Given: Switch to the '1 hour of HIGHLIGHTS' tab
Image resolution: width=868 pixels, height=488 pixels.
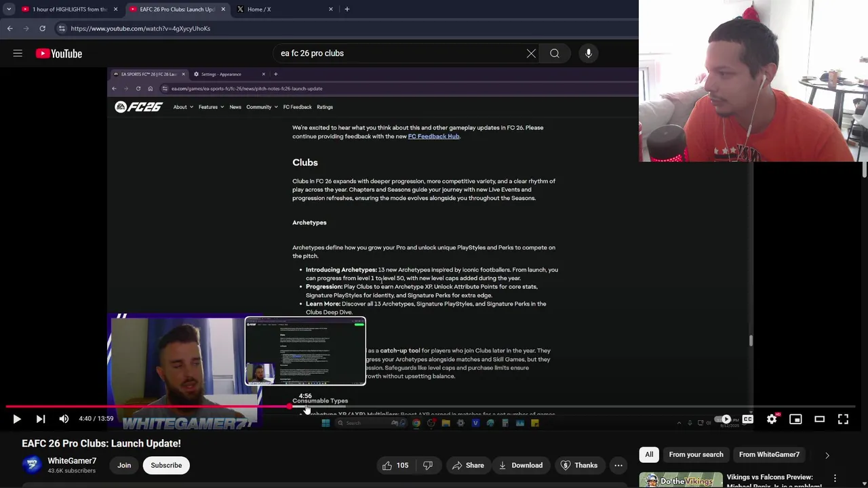Looking at the screenshot, I should click(69, 9).
